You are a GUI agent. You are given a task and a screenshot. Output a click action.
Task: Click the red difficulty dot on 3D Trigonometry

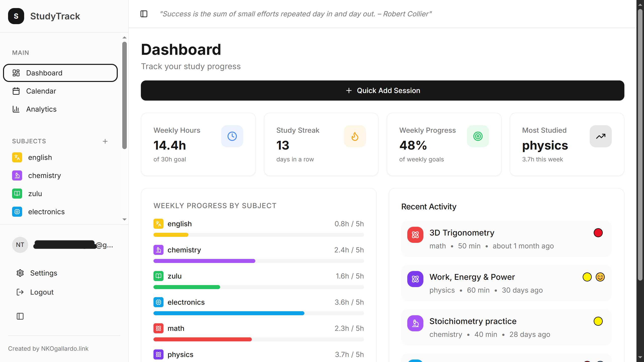click(x=598, y=233)
